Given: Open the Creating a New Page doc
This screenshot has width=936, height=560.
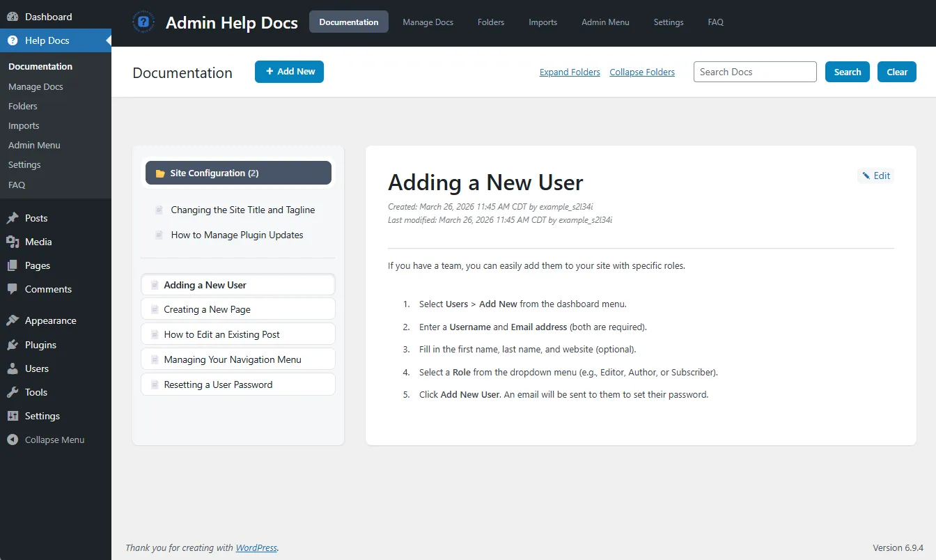Looking at the screenshot, I should coord(238,309).
